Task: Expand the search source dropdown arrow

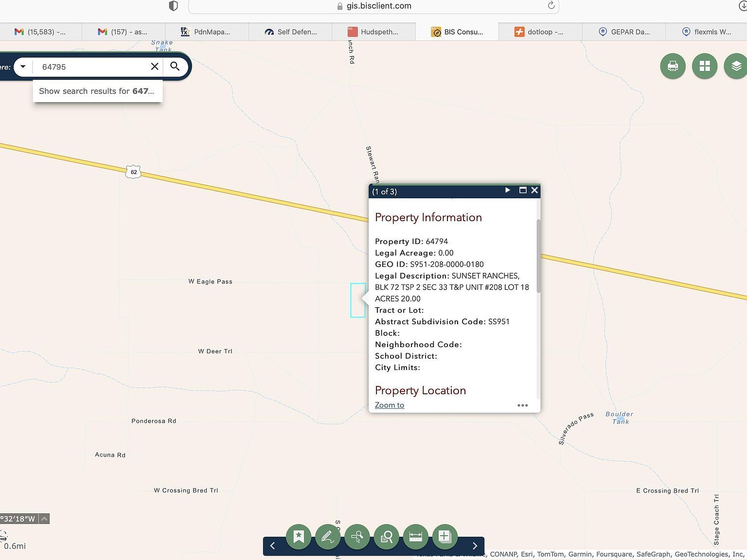Action: (x=23, y=67)
